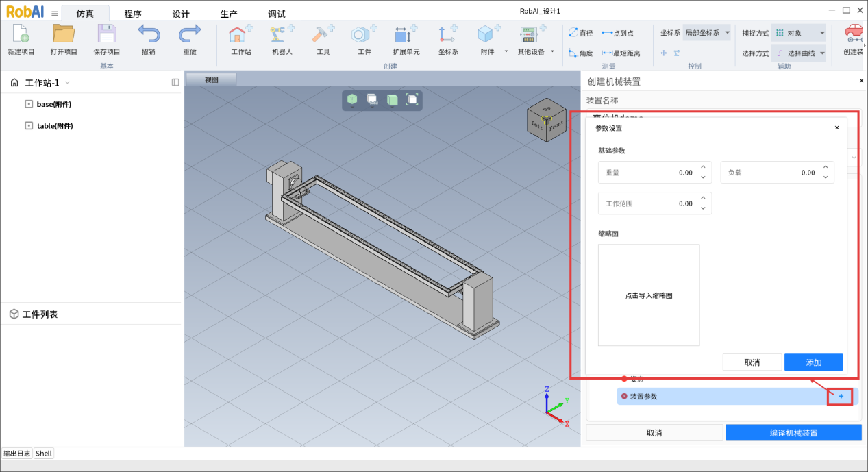This screenshot has width=868, height=472.
Task: Click the hamburger menu next to RobAI logo
Action: pyautogui.click(x=55, y=13)
